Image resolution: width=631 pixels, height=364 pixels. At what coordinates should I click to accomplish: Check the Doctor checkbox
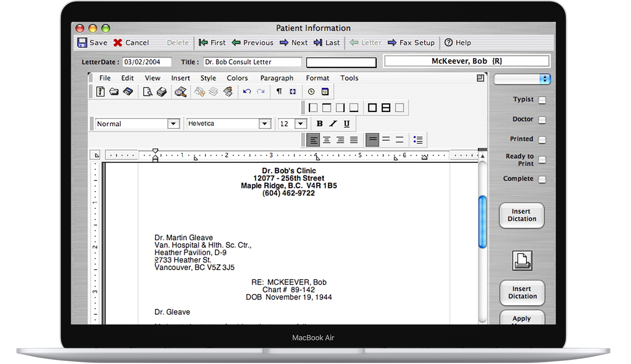coord(542,120)
